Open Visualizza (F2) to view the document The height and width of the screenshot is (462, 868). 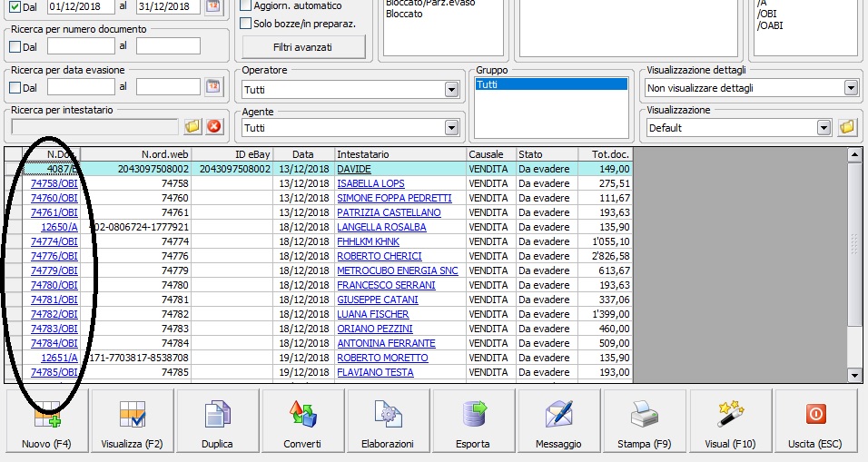click(133, 421)
